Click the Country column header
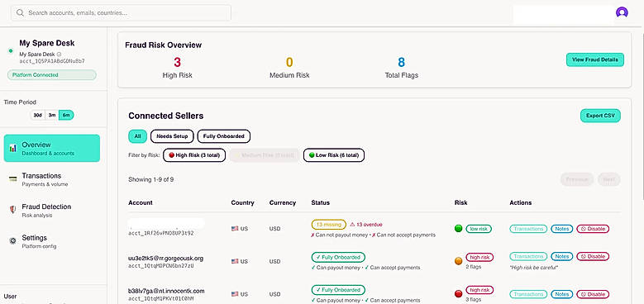Screen dimensions: 644x304 (x=243, y=202)
